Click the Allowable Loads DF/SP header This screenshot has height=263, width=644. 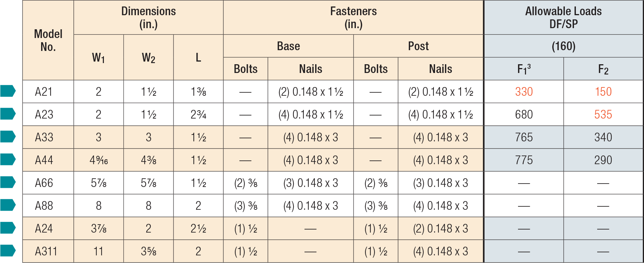(x=563, y=17)
